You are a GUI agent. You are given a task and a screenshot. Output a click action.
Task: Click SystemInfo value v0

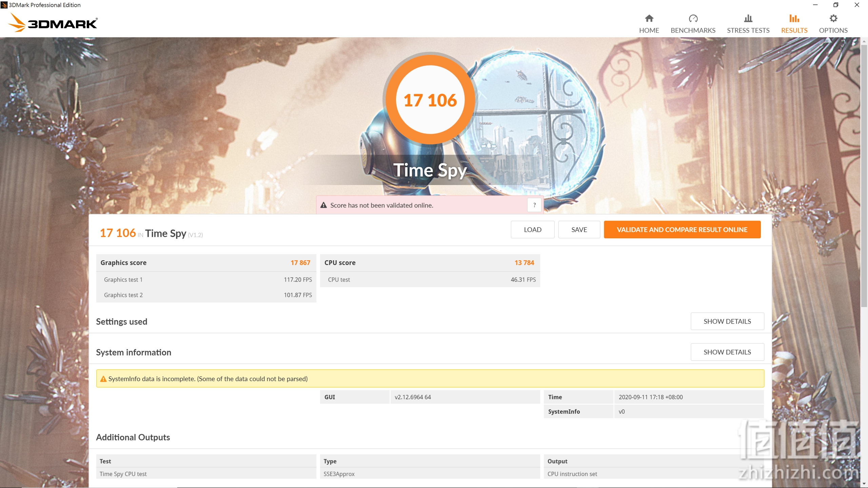coord(622,411)
